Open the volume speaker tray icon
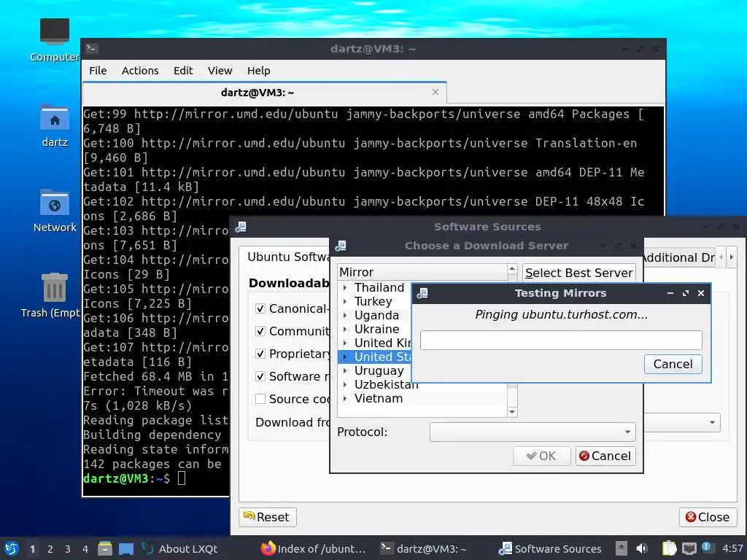The width and height of the screenshot is (747, 560). (x=642, y=548)
